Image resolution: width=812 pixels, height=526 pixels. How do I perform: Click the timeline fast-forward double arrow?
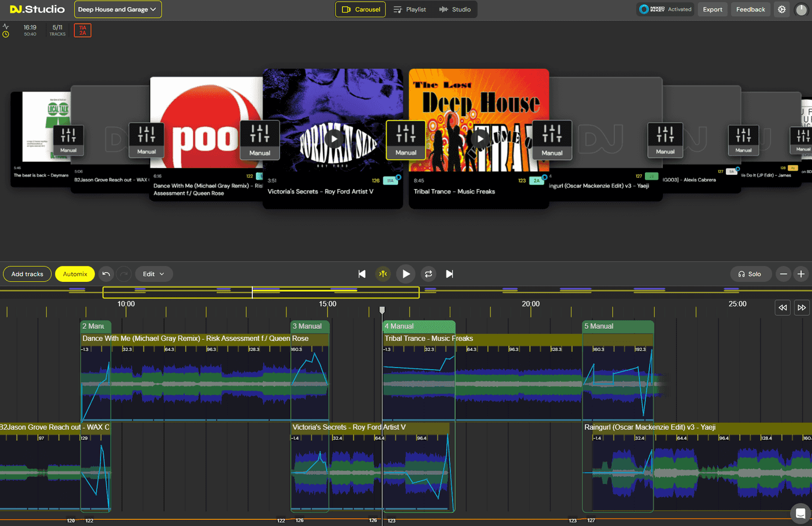tap(801, 308)
